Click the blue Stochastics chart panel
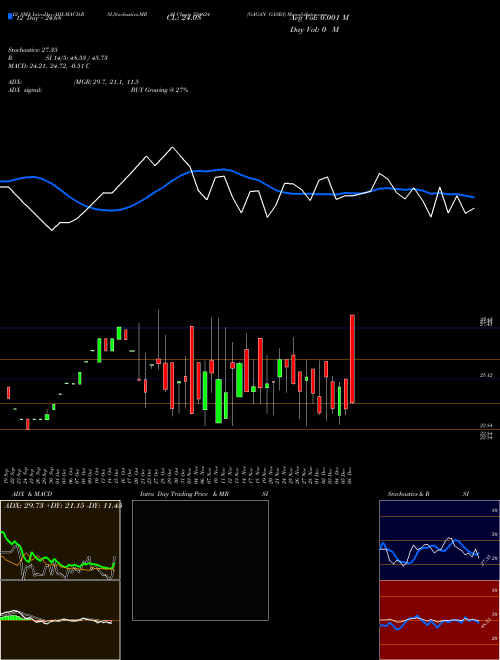The width and height of the screenshot is (500, 660). (x=439, y=540)
